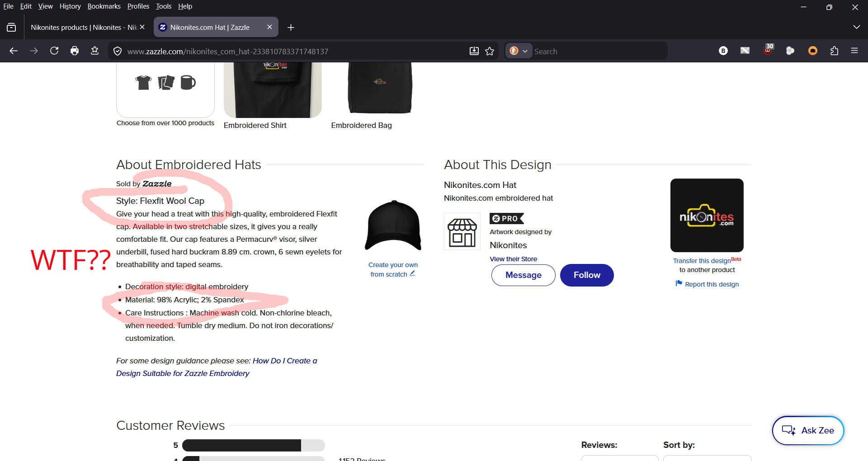This screenshot has width=868, height=461.
Task: Click the nikonites logo design thumbnail
Action: (707, 215)
